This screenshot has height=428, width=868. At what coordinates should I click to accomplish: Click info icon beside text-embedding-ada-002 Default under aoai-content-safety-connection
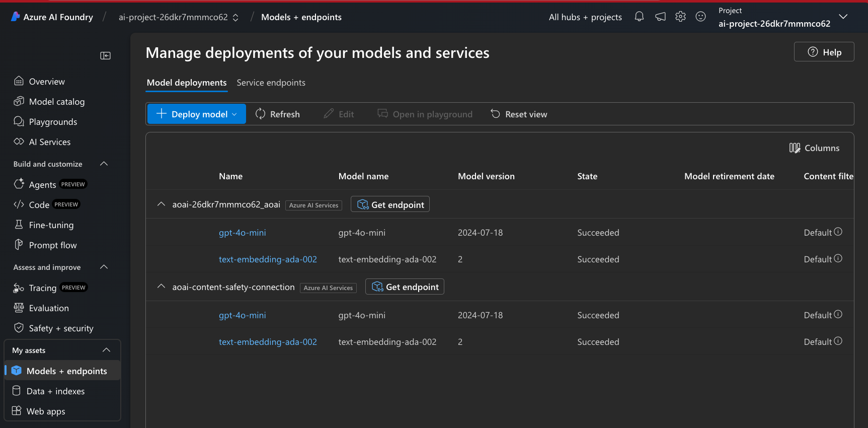(x=838, y=341)
